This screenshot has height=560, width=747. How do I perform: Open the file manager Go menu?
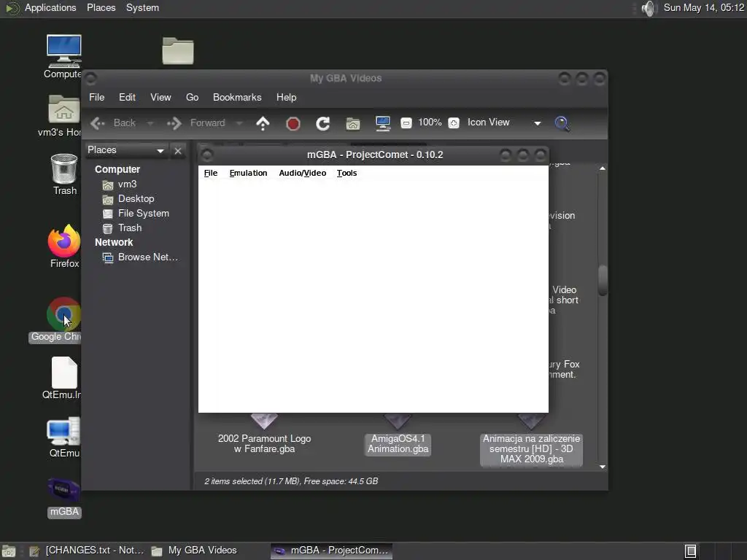click(x=192, y=97)
